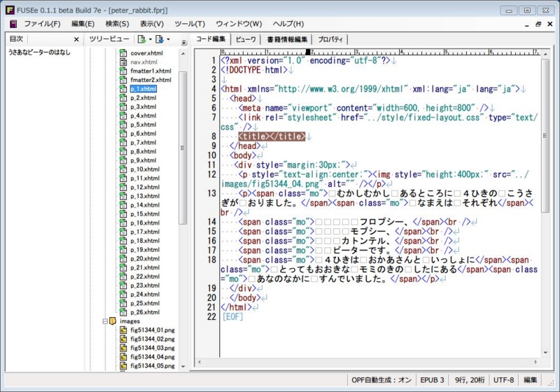The height and width of the screenshot is (392, 560).
Task: Select p_26.xhtml in the tree
Action: [x=145, y=312]
